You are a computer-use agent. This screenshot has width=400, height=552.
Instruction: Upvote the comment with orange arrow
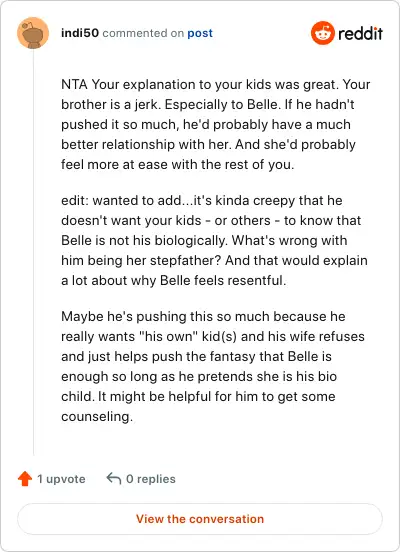25,479
